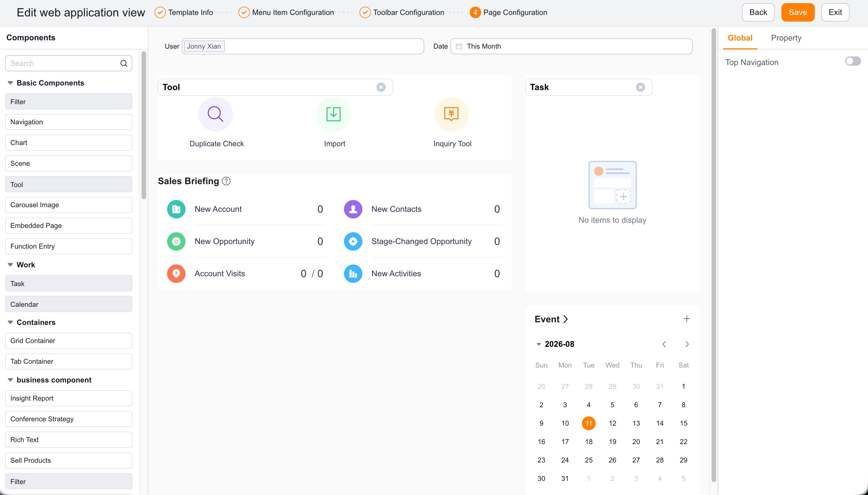
Task: Select day 18 in the Event calendar
Action: tap(588, 442)
